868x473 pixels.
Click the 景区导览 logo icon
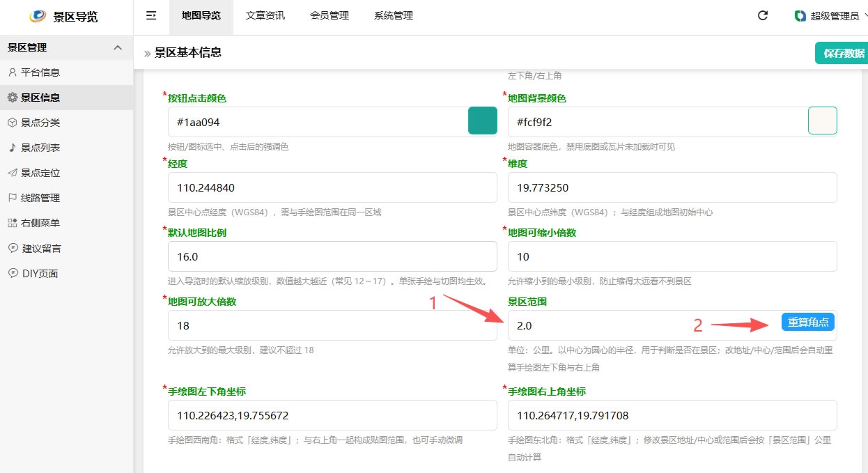click(x=38, y=16)
